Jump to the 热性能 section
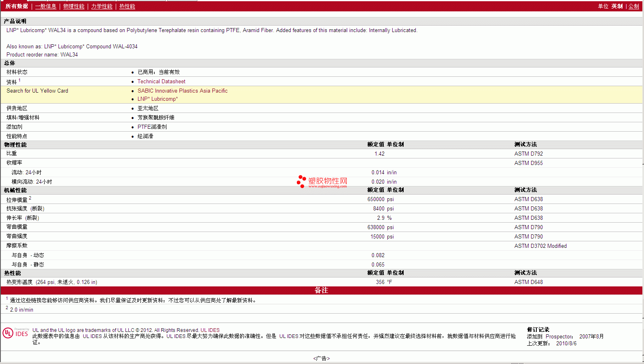Image resolution: width=644 pixels, height=364 pixels. click(127, 6)
